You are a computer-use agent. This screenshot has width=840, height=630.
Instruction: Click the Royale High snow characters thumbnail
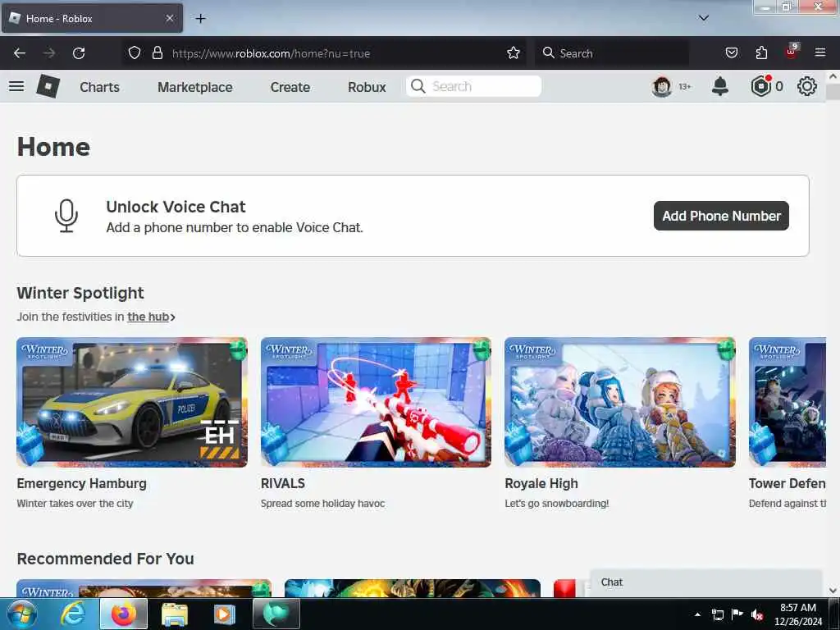(620, 402)
